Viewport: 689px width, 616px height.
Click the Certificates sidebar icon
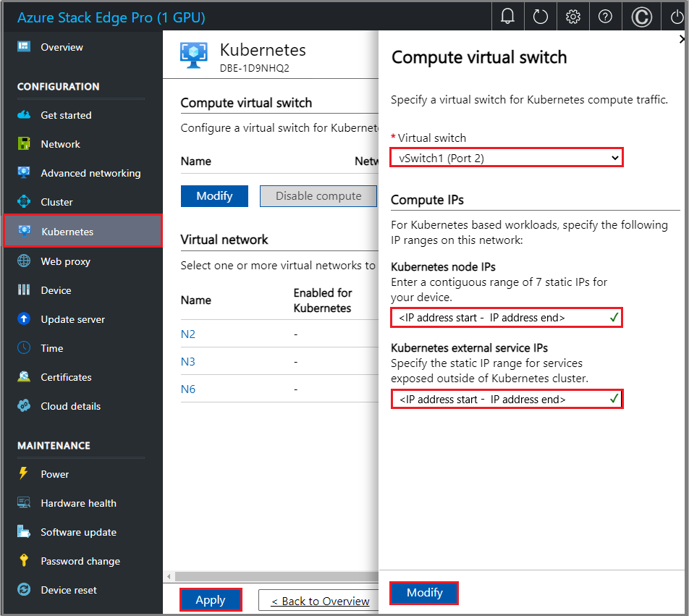(24, 376)
